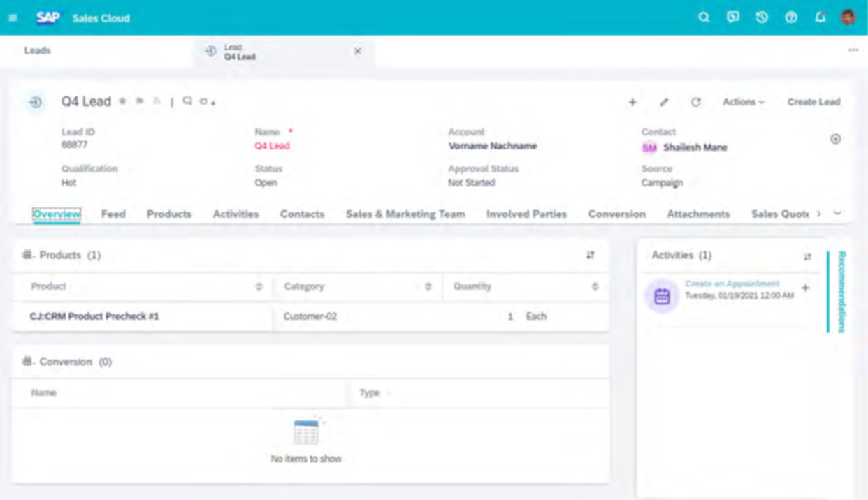The width and height of the screenshot is (868, 500).
Task: Switch to the Leads tab
Action: (x=38, y=51)
